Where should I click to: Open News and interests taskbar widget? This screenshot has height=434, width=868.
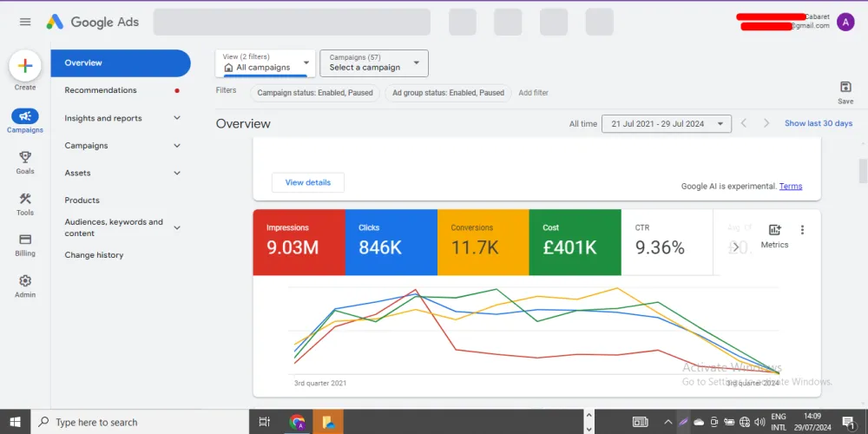click(640, 422)
